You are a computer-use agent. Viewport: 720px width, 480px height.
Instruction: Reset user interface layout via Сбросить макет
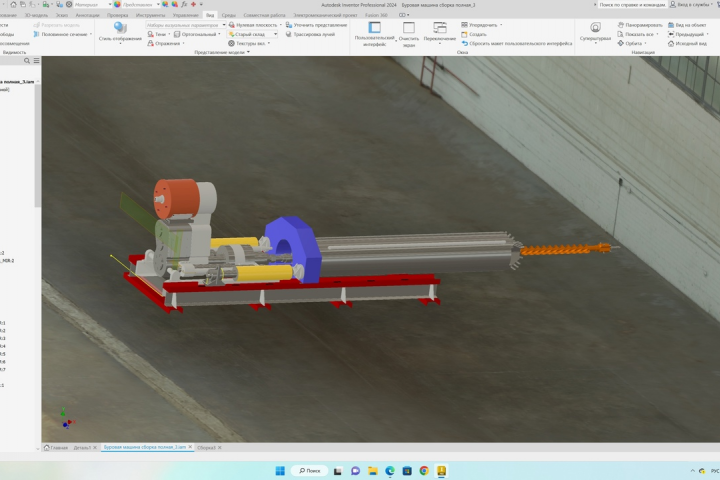tap(517, 44)
